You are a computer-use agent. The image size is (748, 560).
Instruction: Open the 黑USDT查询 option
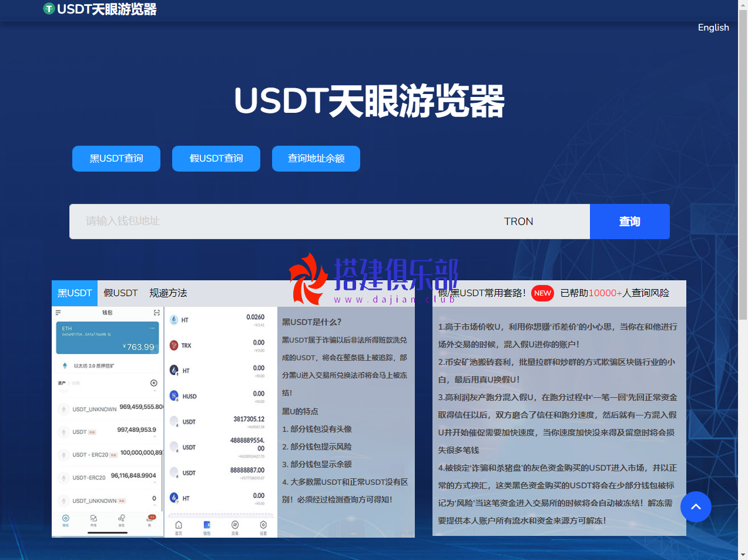116,159
